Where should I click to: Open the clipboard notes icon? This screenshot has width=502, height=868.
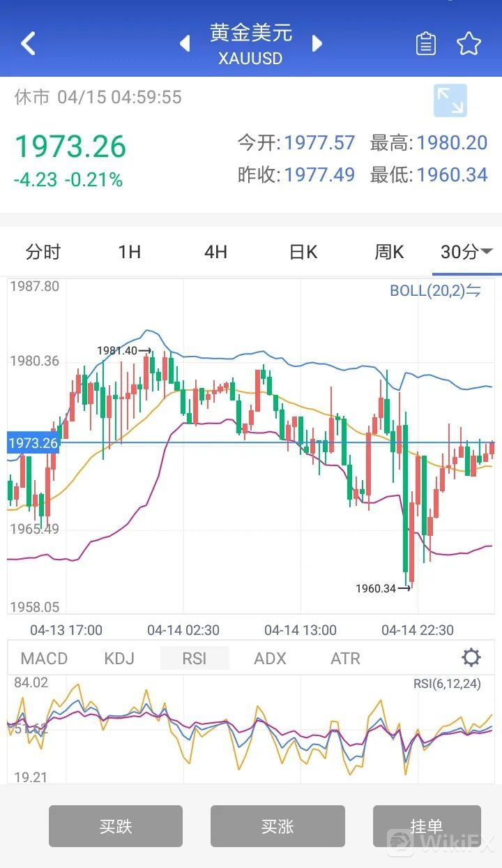tap(425, 44)
